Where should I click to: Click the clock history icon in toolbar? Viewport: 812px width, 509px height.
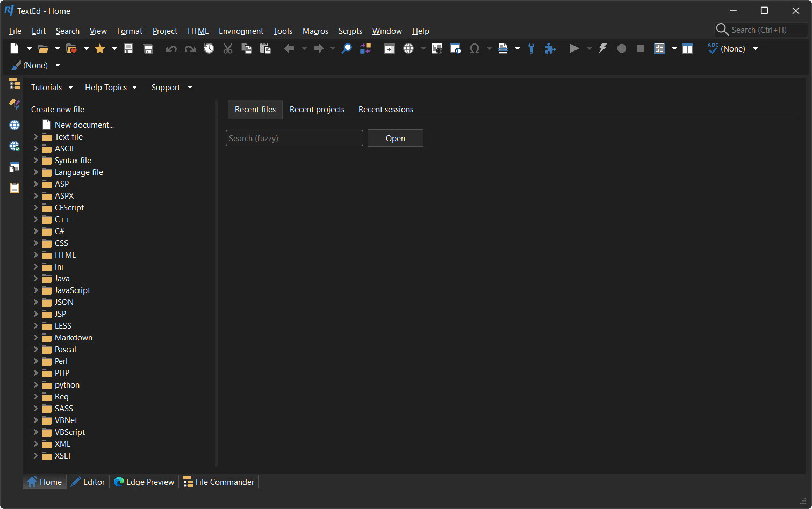coord(209,49)
